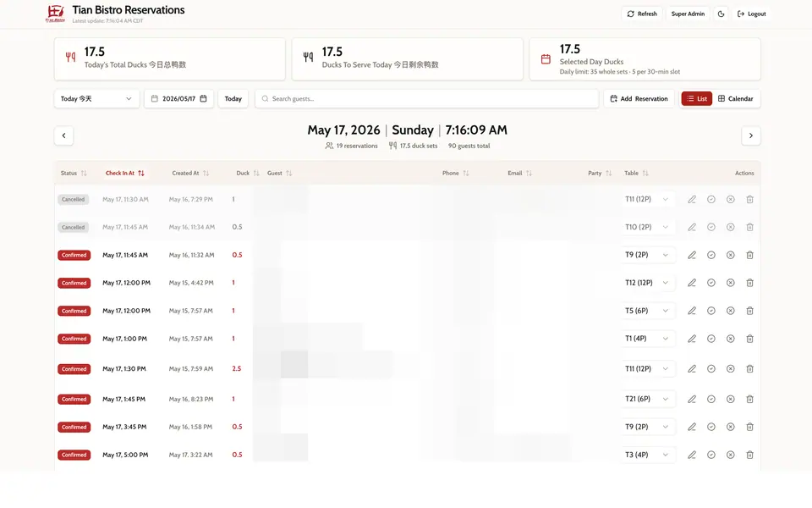Sort by Table column

(x=636, y=173)
